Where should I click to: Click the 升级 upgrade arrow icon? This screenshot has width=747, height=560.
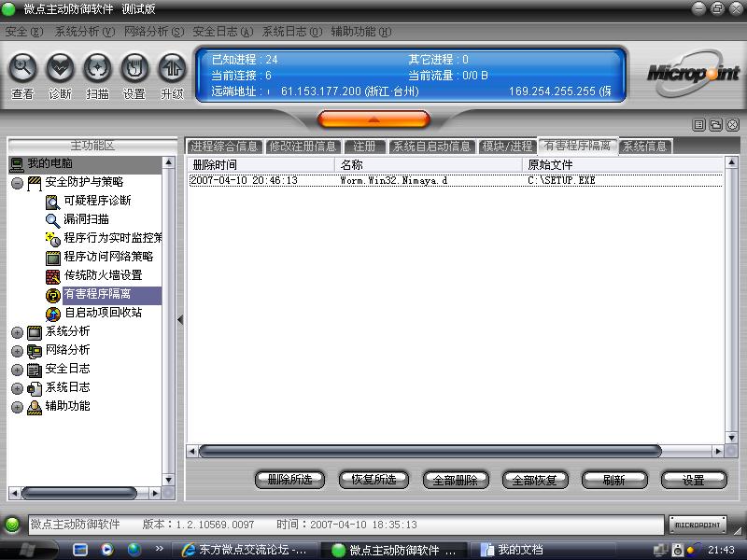tap(172, 67)
